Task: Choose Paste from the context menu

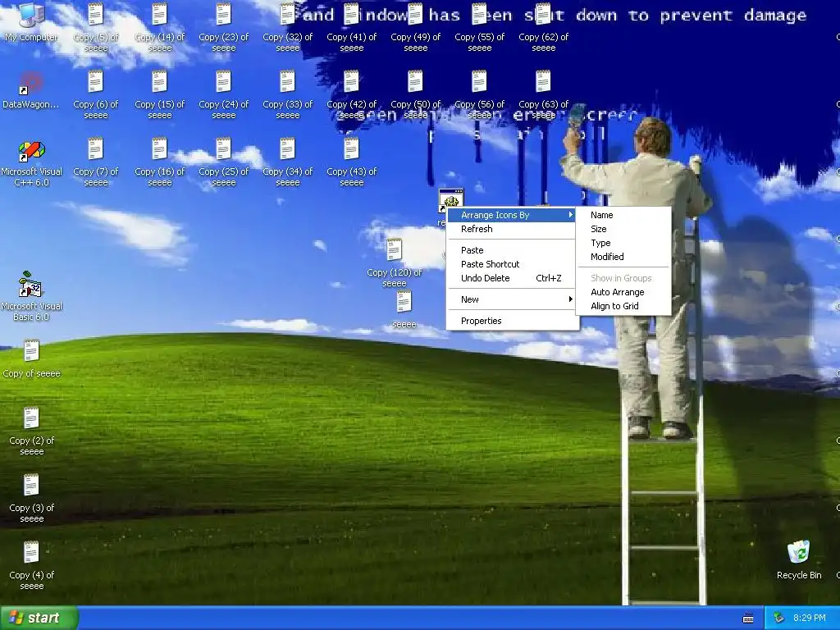Action: pos(512,250)
